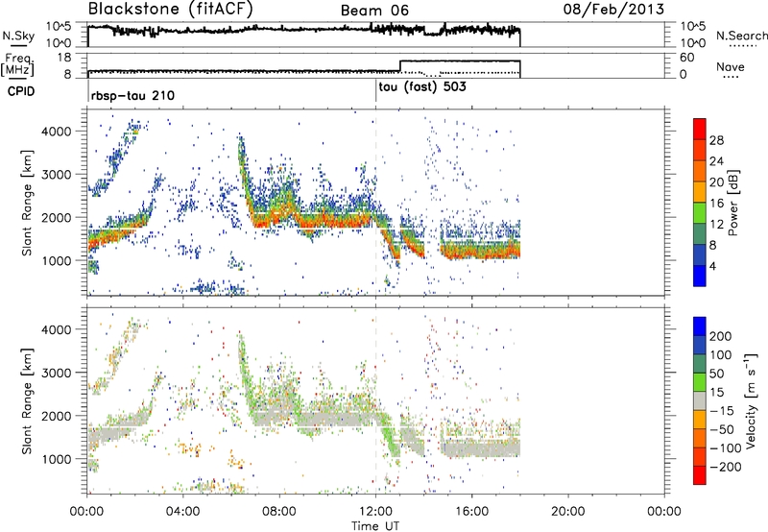Click the Velocity colorbar segment between -50 and -15
The height and width of the screenshot is (532, 768).
coord(700,420)
